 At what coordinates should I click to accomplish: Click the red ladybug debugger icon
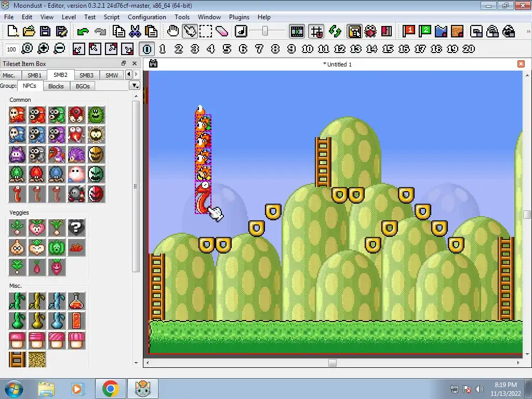point(370,31)
